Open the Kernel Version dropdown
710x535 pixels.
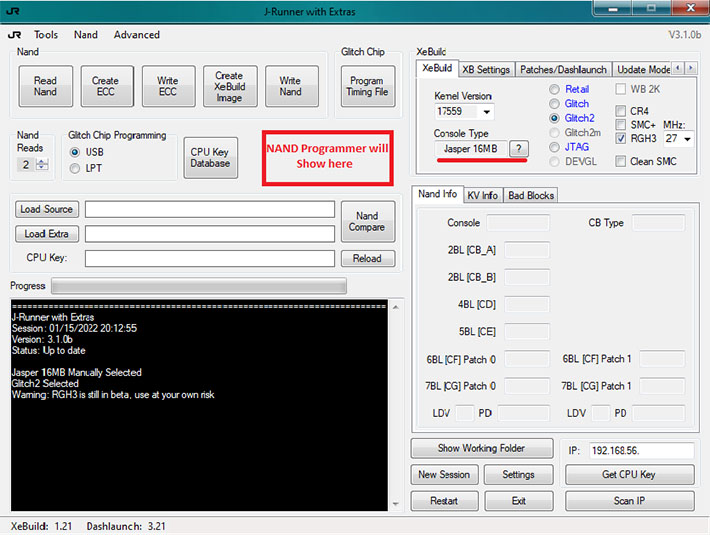tap(487, 111)
